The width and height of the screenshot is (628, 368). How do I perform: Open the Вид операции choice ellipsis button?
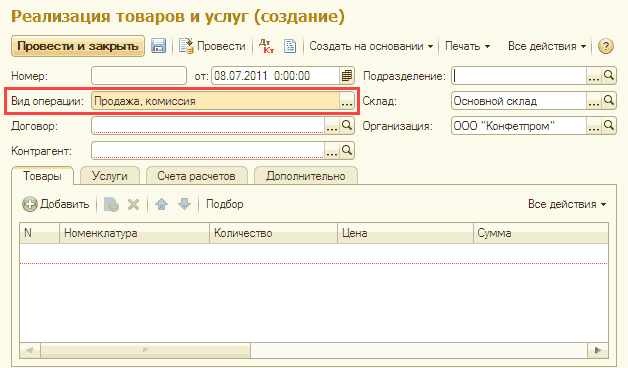347,101
